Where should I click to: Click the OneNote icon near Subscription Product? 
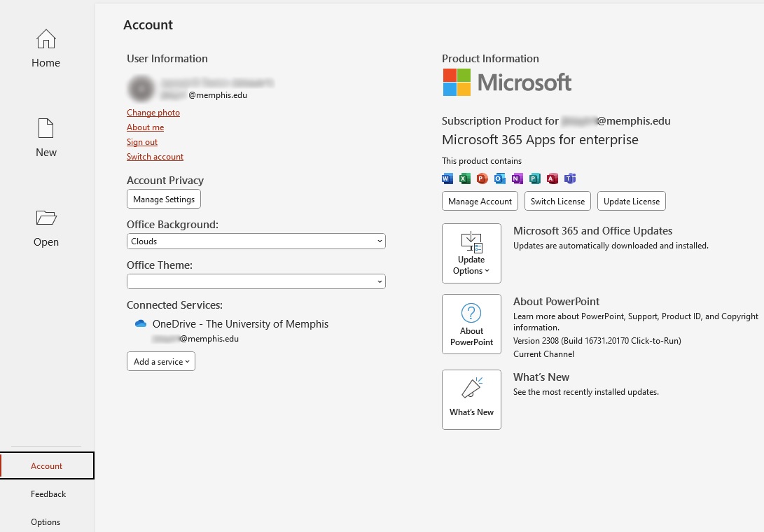tap(517, 178)
